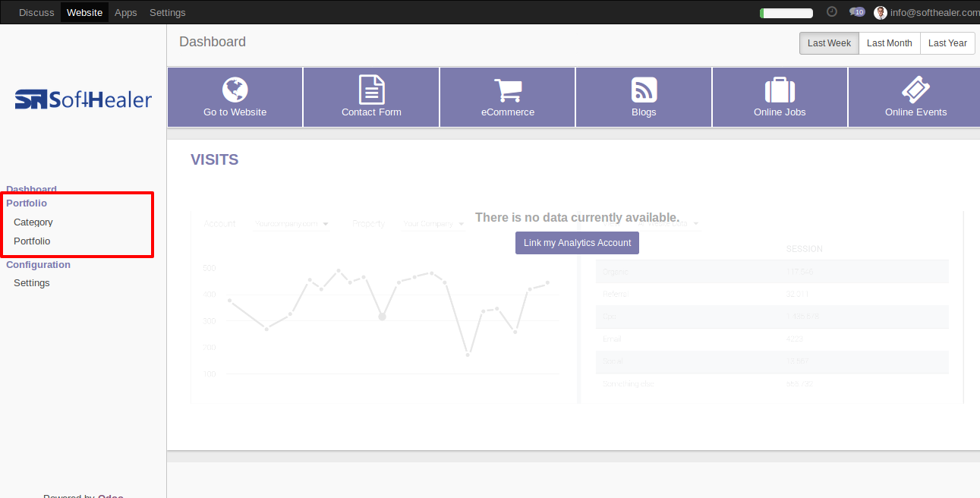Click the clock activities icon in top bar
The width and height of the screenshot is (980, 498).
[x=831, y=12]
